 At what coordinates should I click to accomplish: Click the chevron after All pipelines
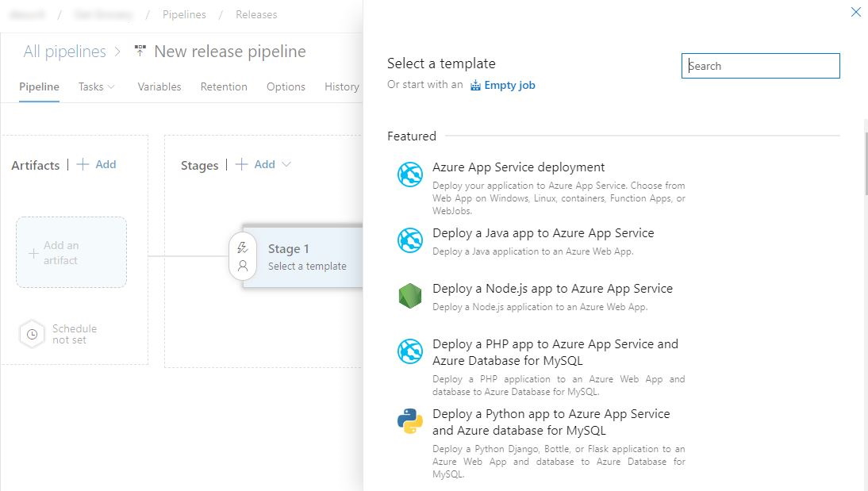click(117, 52)
